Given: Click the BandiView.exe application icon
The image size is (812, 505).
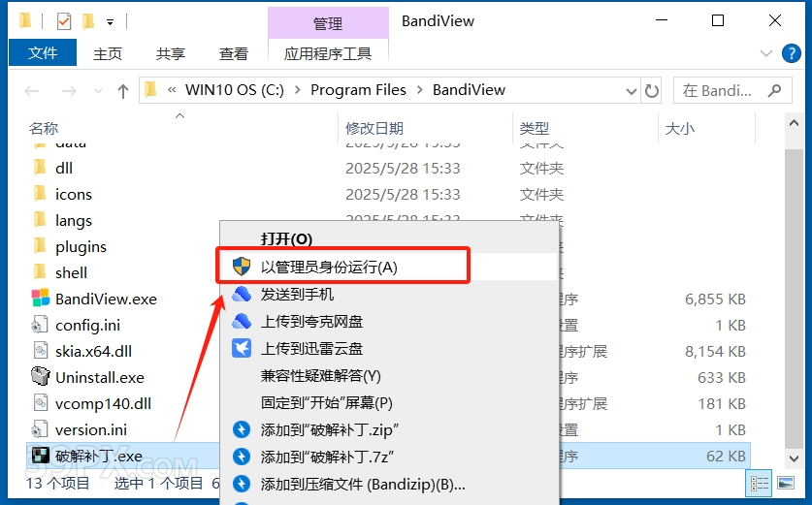Looking at the screenshot, I should click(41, 299).
